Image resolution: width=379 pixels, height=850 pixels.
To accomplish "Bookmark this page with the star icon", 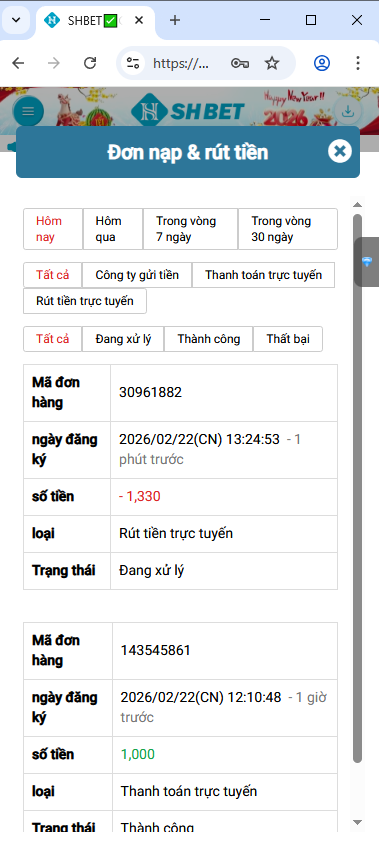I will point(272,63).
